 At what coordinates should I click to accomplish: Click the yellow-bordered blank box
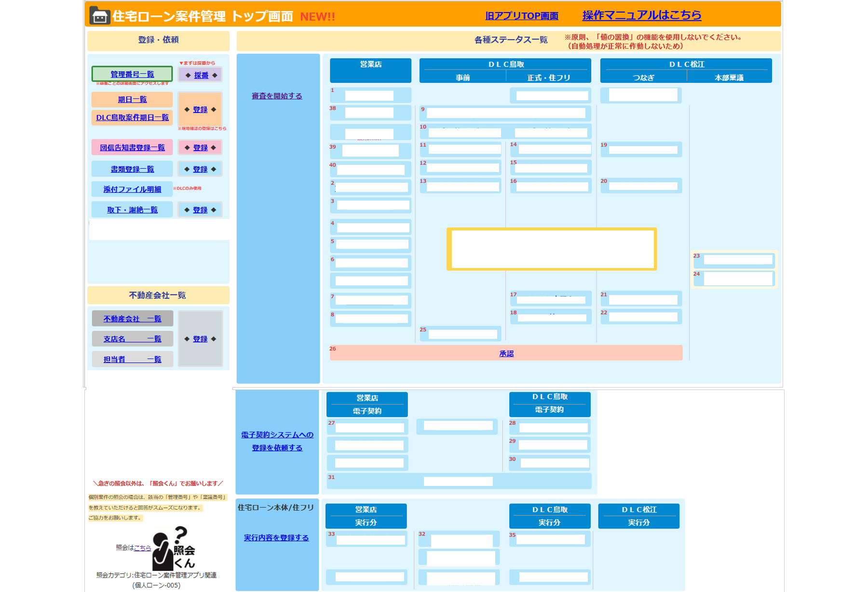[x=552, y=249]
